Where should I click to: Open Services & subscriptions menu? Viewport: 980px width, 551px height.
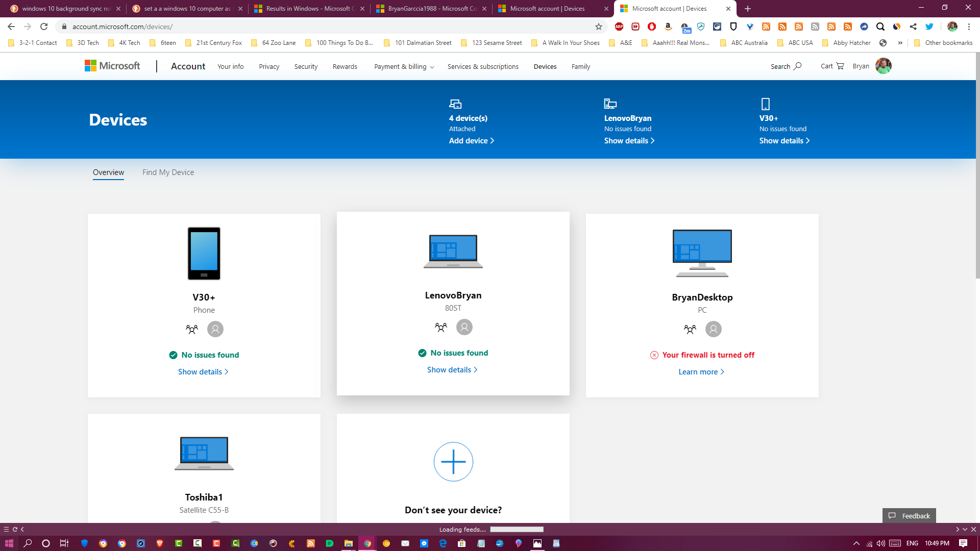483,67
